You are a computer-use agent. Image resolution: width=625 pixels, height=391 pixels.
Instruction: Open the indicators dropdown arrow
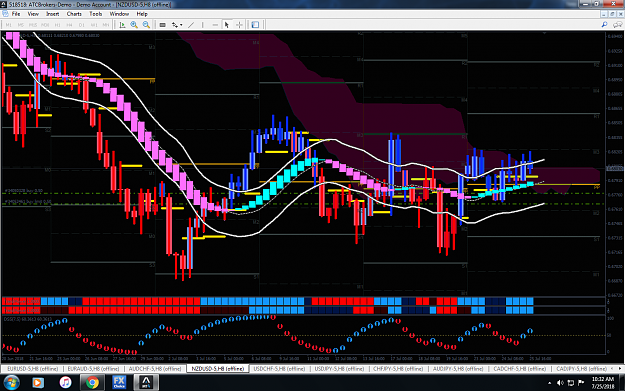click(x=181, y=25)
